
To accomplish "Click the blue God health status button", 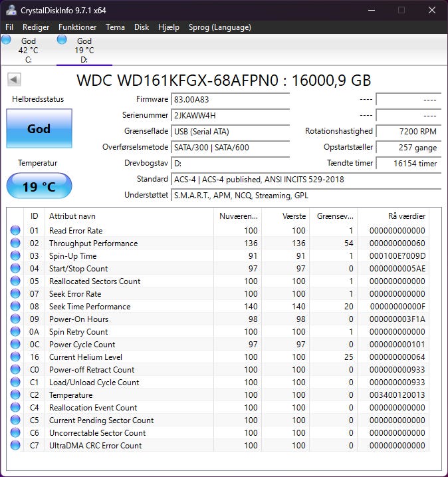I will (39, 129).
